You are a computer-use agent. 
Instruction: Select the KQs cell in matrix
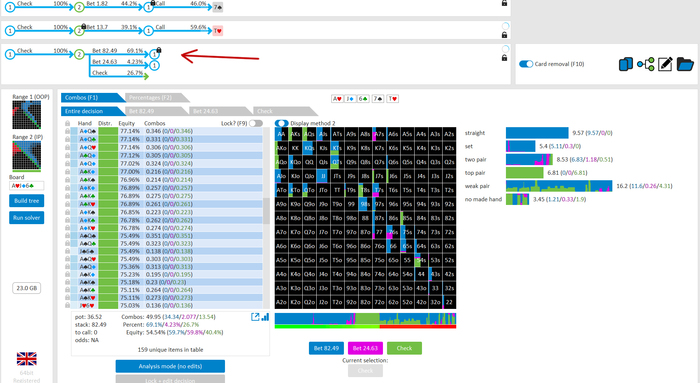[x=309, y=148]
